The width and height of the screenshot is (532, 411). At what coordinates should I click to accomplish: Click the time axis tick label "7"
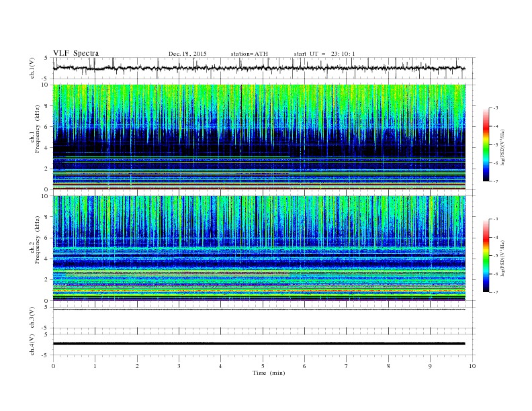[x=347, y=366]
